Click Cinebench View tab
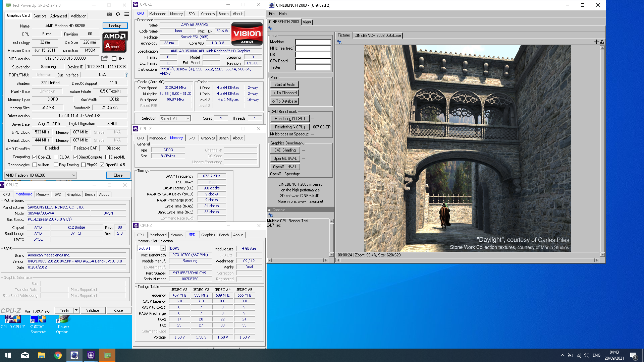 (307, 22)
